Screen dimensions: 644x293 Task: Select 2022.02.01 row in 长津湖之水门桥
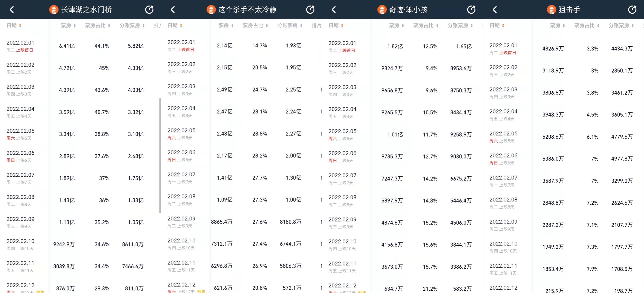click(x=81, y=46)
